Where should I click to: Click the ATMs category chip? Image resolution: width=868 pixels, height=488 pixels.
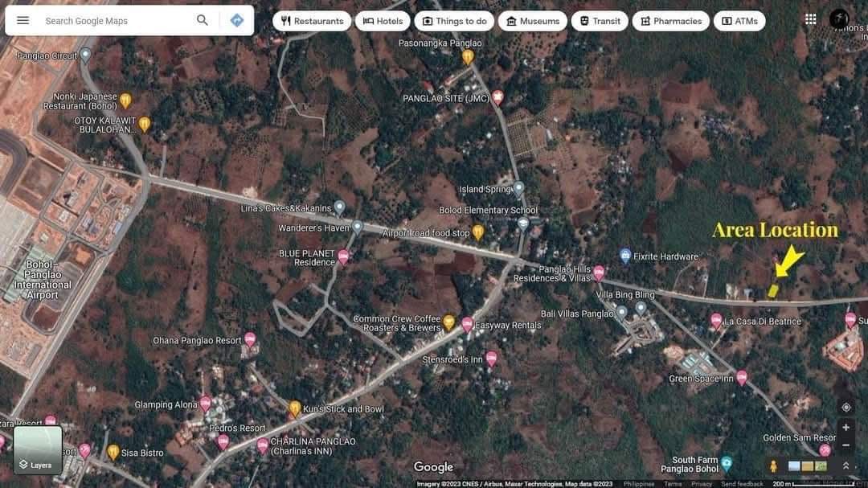pos(739,21)
